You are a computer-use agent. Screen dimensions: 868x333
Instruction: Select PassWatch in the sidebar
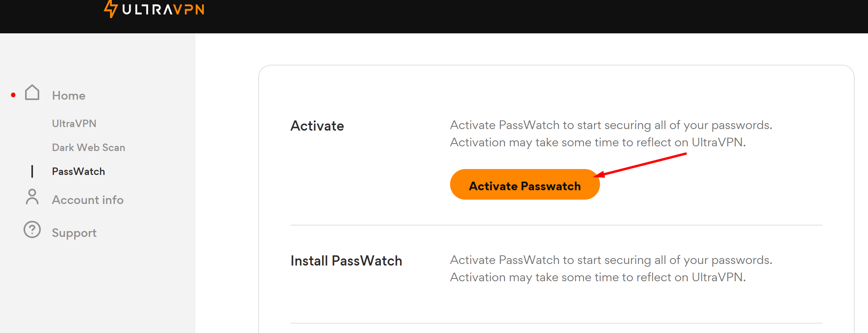78,171
